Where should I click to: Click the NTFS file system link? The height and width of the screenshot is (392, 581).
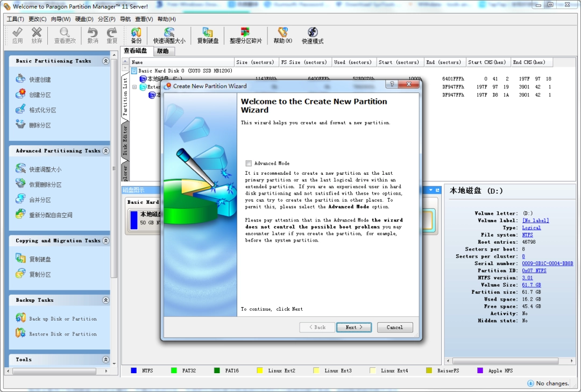click(527, 235)
